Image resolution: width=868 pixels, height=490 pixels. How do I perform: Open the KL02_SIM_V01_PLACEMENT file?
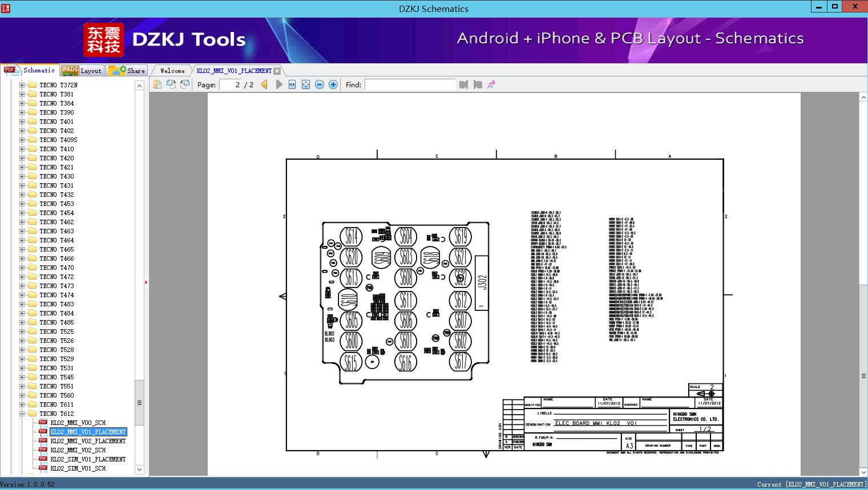(88, 459)
